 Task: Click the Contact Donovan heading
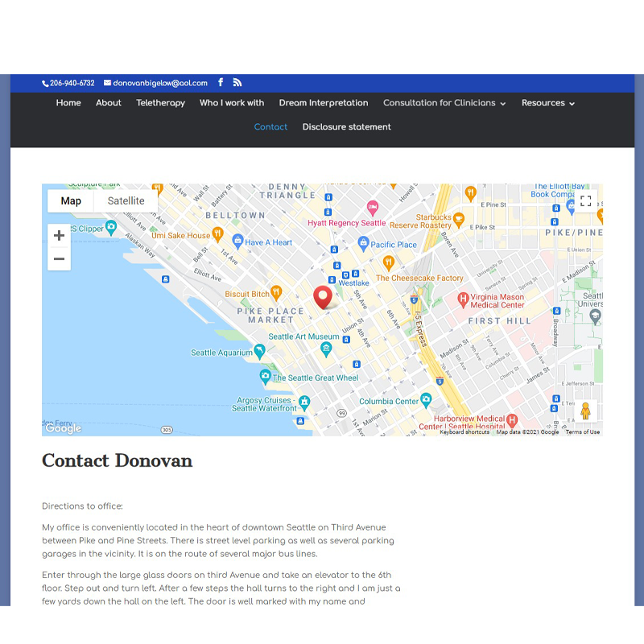117,460
